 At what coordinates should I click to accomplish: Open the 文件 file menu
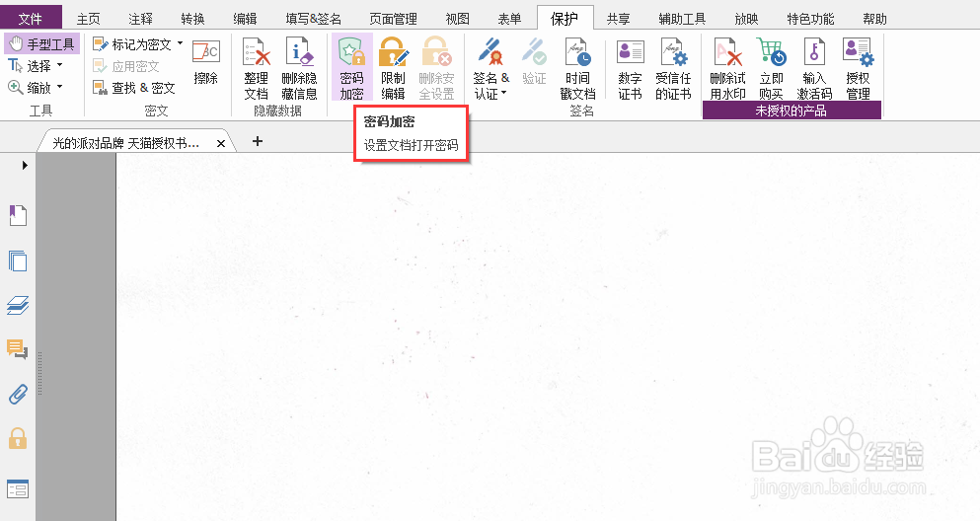31,18
